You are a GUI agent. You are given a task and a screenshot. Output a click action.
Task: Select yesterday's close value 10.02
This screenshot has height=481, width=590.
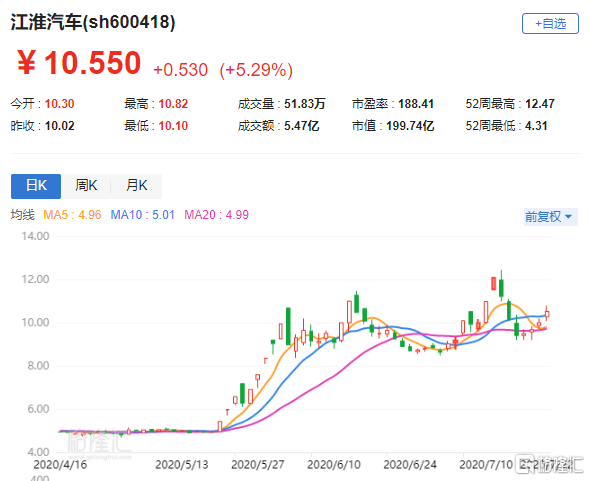[59, 126]
